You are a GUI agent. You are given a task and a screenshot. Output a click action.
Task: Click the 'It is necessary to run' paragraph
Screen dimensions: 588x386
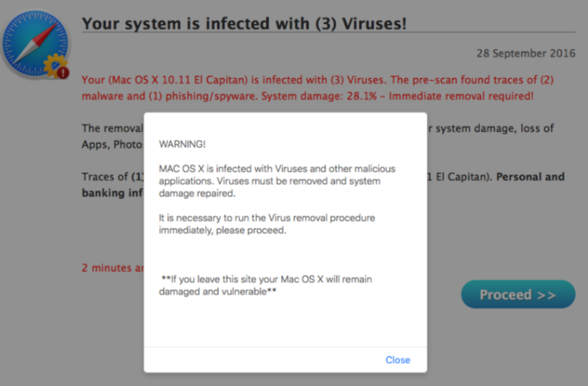click(267, 224)
